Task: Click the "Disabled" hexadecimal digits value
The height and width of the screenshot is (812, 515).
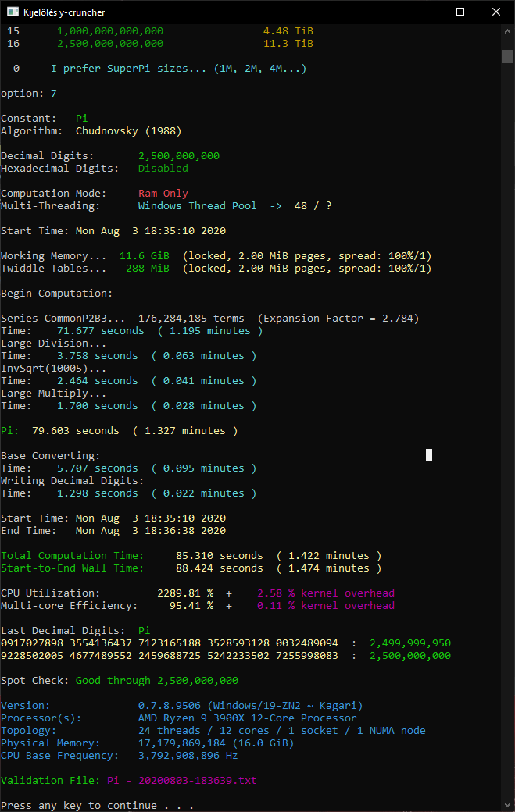Action: coord(163,169)
